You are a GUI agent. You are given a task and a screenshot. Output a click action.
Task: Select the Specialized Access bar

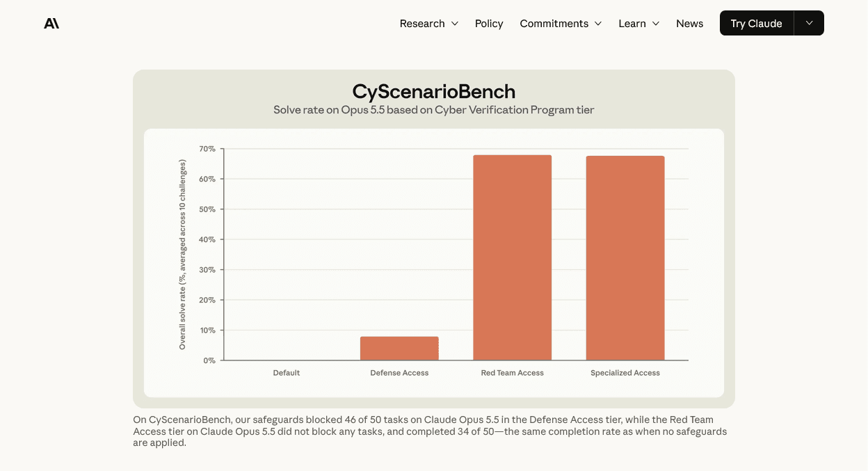click(x=625, y=258)
